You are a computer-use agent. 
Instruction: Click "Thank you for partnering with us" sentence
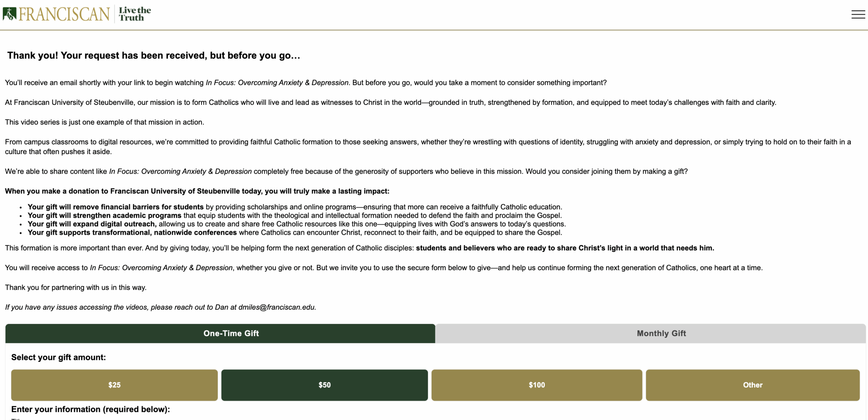pos(76,287)
